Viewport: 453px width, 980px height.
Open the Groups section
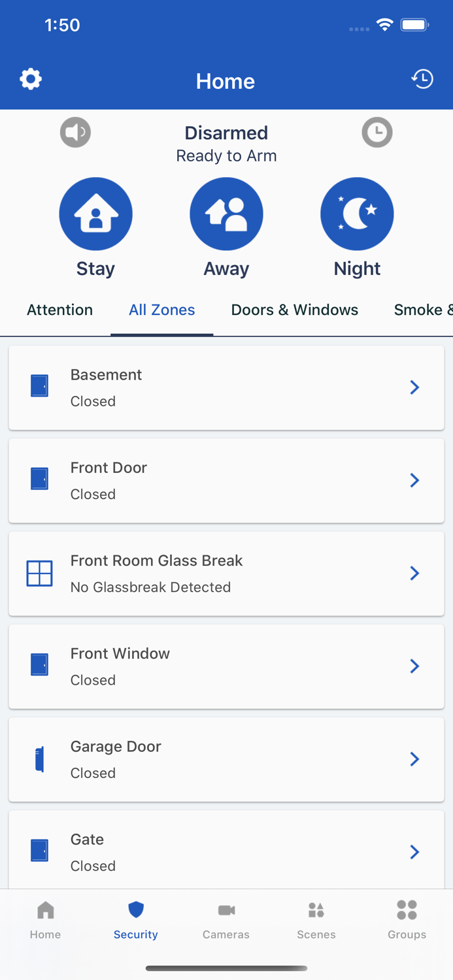pos(407,920)
